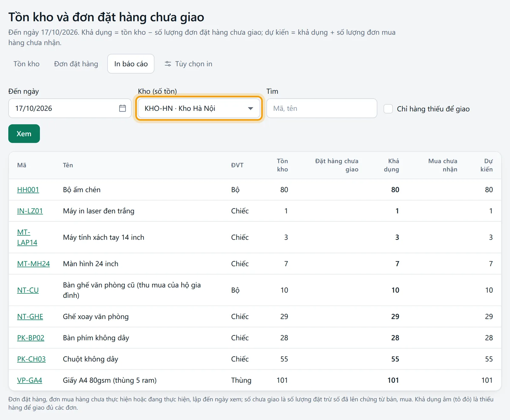This screenshot has height=420, width=510.
Task: Click the In báo cáo button
Action: (131, 64)
